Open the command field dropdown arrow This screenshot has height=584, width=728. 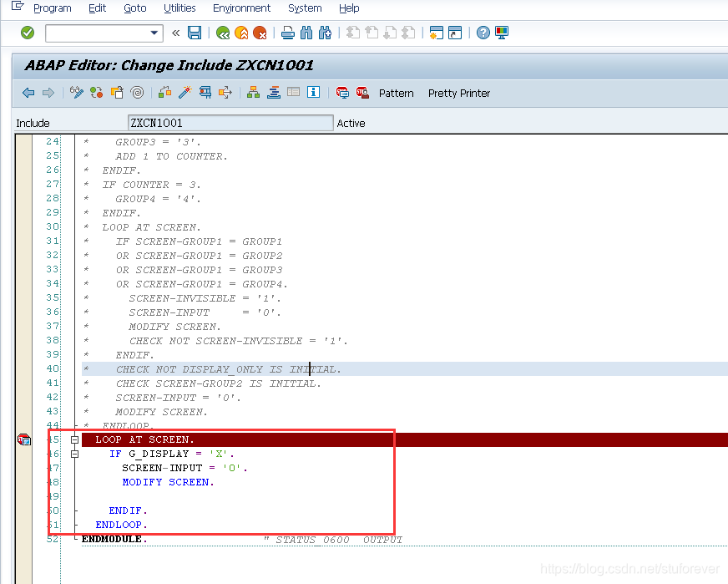tap(154, 33)
